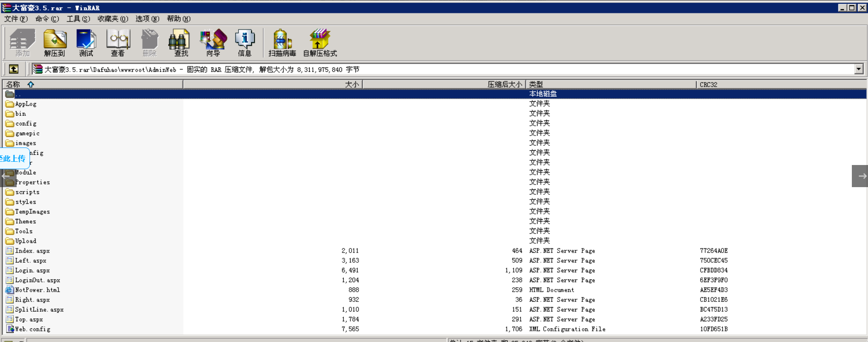Click Index.aspx file icon
The width and height of the screenshot is (868, 342).
pyautogui.click(x=10, y=251)
